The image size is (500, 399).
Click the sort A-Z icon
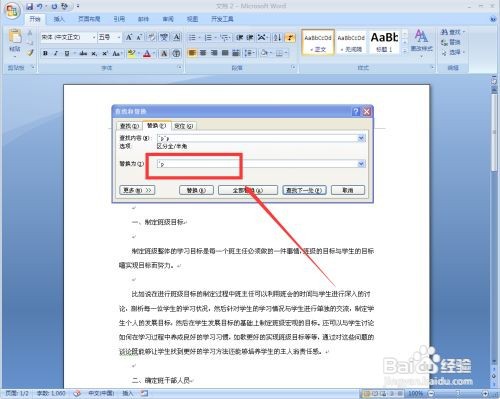click(x=277, y=37)
